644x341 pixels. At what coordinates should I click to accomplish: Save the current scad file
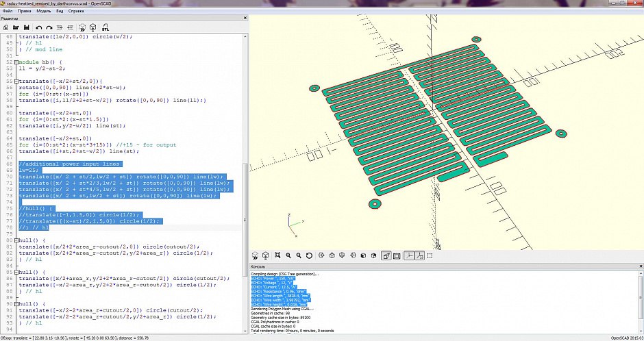pyautogui.click(x=26, y=27)
